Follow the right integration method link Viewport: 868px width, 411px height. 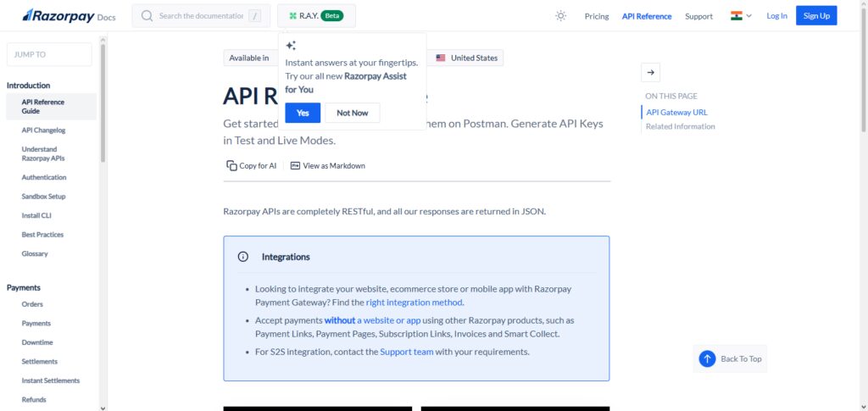tap(414, 303)
